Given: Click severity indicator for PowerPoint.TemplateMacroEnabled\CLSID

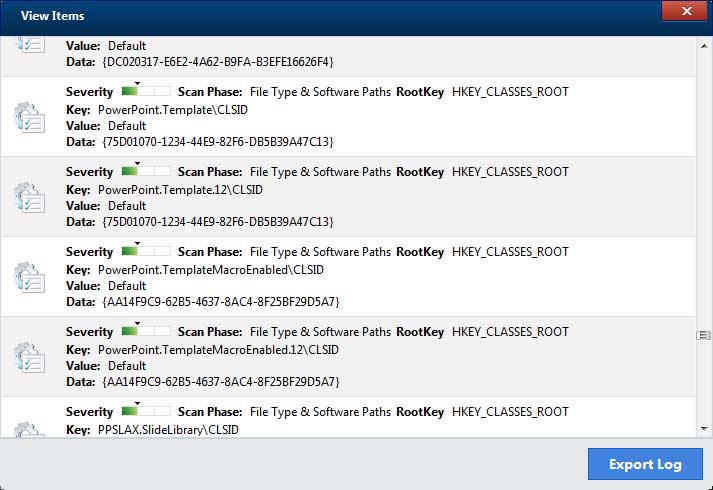Looking at the screenshot, I should click(x=146, y=253).
